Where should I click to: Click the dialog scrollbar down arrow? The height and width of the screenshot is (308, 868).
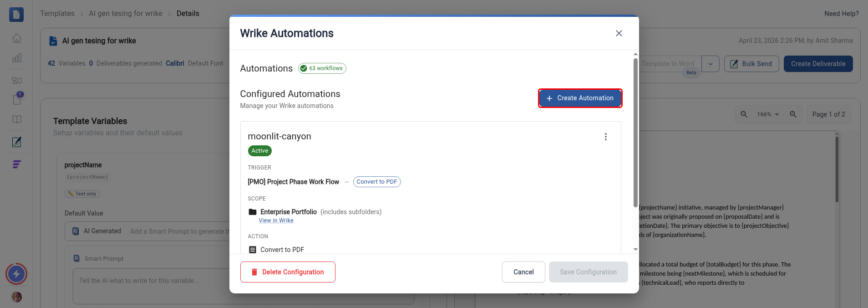pyautogui.click(x=635, y=250)
